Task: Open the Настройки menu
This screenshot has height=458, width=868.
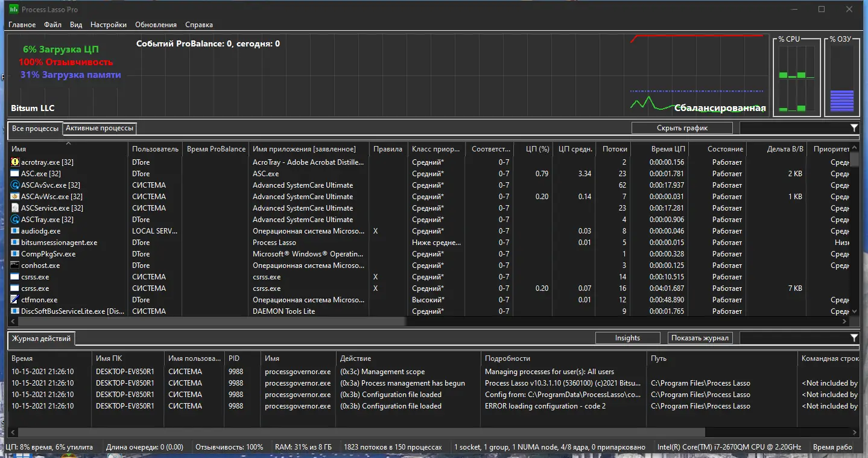Action: pos(109,25)
